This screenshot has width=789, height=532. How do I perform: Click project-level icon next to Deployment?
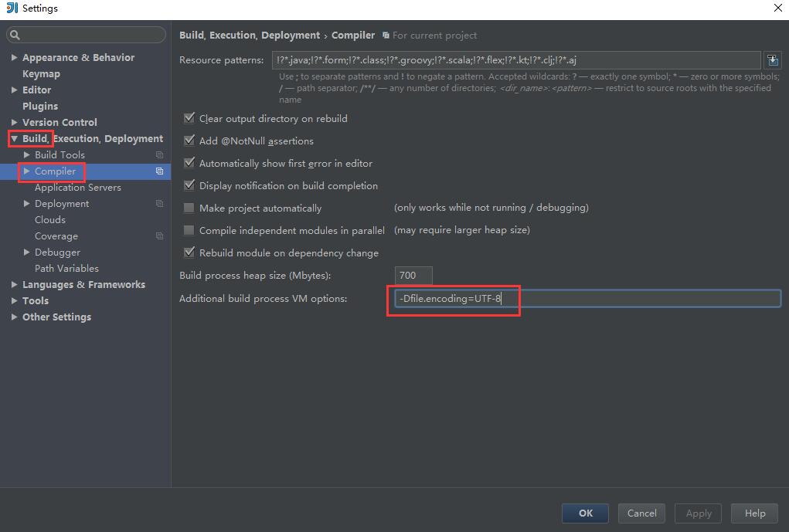point(159,204)
